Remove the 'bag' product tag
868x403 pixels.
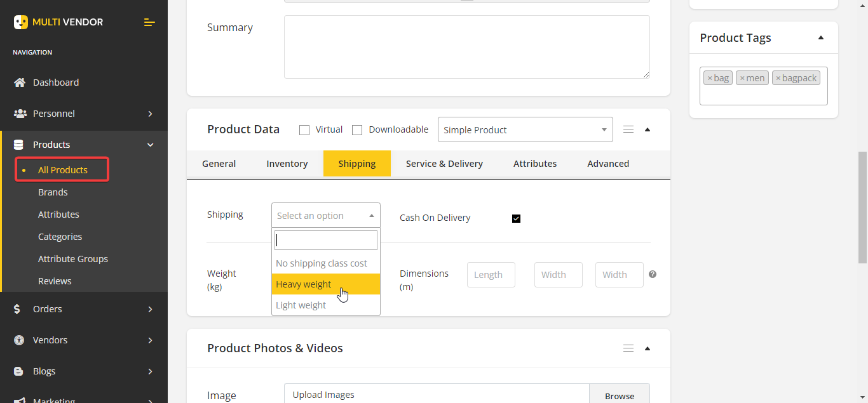(x=710, y=78)
